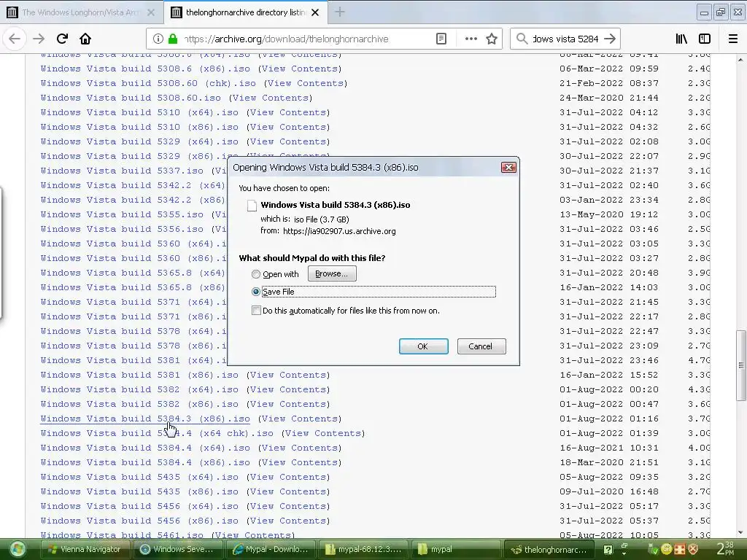This screenshot has height=560, width=747.
Task: Click date 06-Mar-2022 09:59
Action: [x=609, y=69]
